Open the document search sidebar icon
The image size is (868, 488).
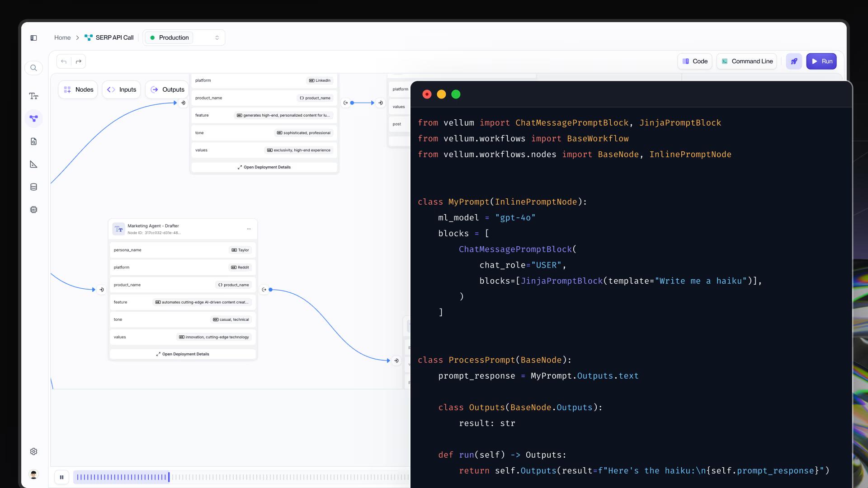pos(33,141)
